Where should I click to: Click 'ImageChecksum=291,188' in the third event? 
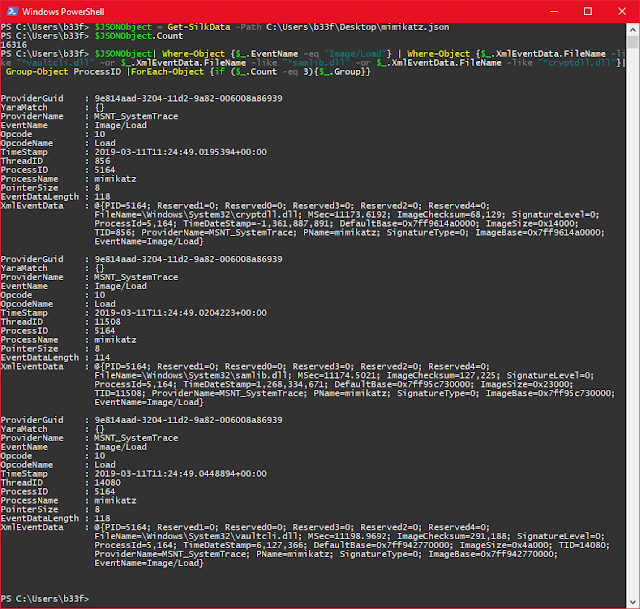454,536
